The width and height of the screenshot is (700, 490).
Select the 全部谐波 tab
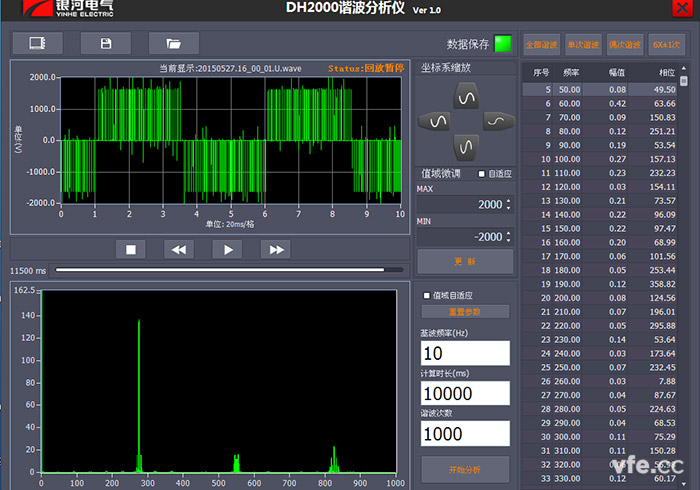541,44
